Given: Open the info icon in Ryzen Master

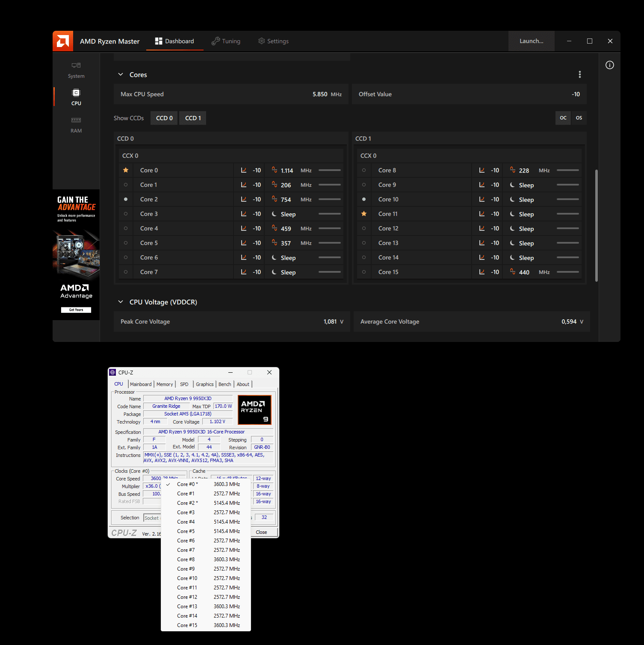Looking at the screenshot, I should tap(610, 65).
